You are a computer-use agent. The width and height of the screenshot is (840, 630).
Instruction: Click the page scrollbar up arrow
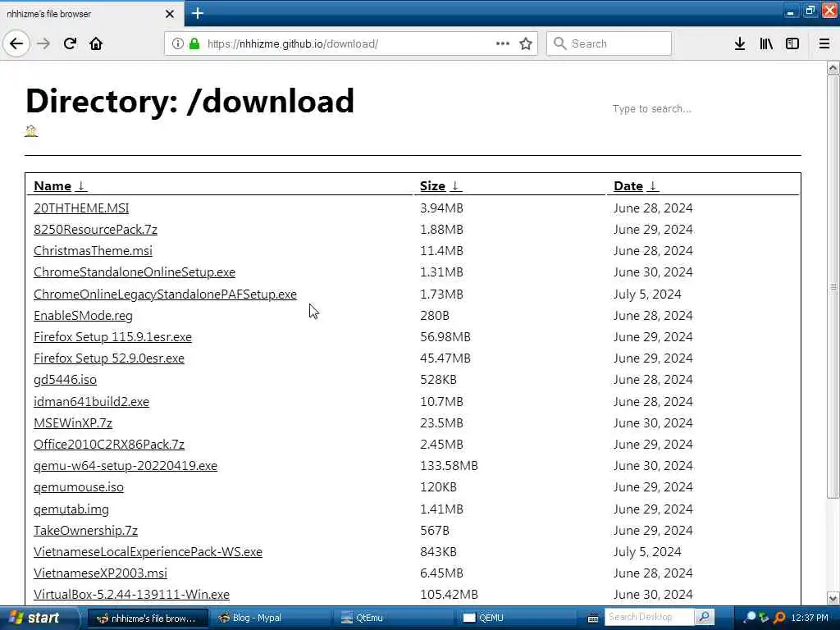pos(833,68)
